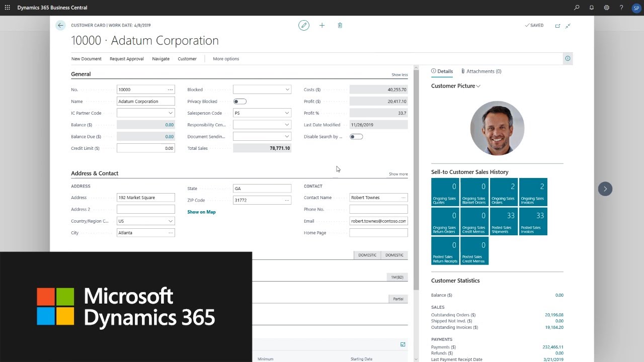The image size is (644, 362).
Task: Expand the Salesperson Code dropdown
Action: click(x=287, y=113)
